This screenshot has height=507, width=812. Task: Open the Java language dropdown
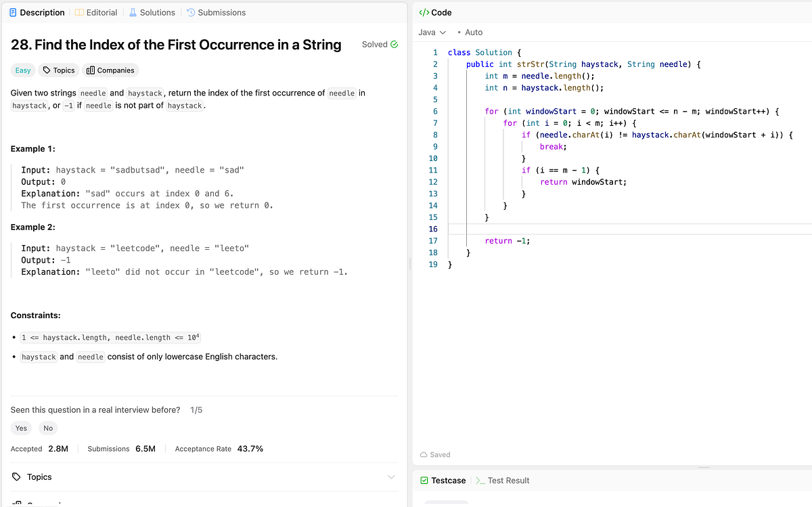coord(431,32)
